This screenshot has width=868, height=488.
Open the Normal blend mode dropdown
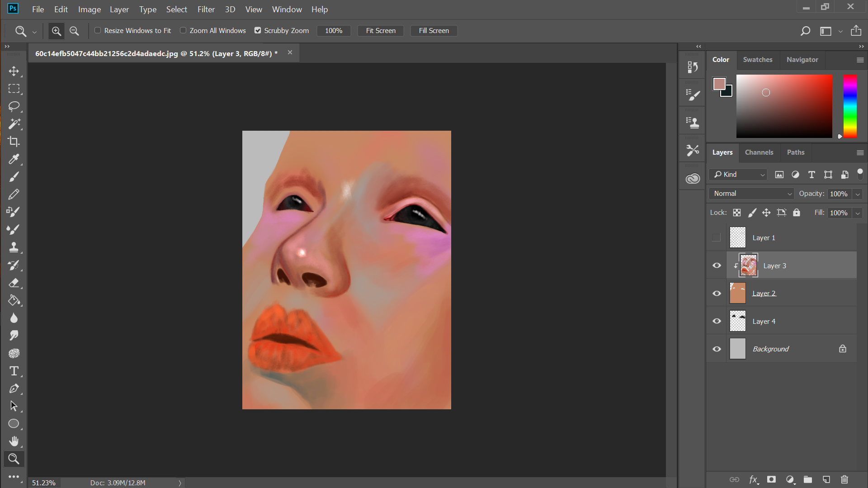click(x=751, y=194)
